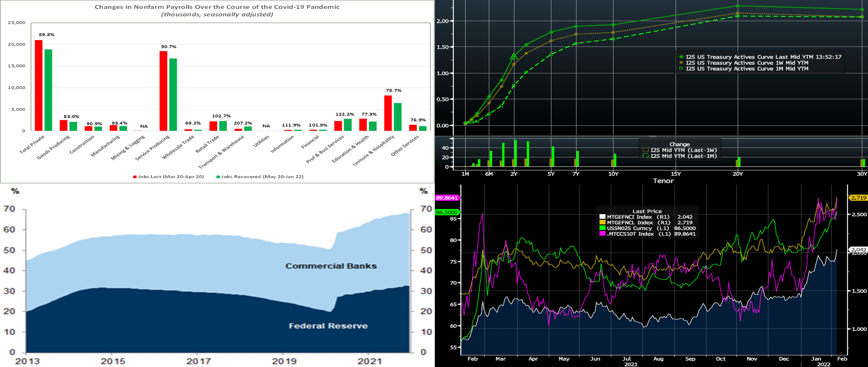Click the red Jobs Lost legend swatch
This screenshot has height=367, width=868.
coord(135,177)
